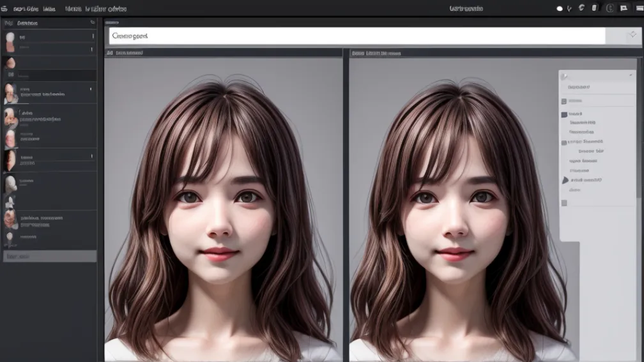Toggle the gray checkbox below the dark one

(x=564, y=142)
